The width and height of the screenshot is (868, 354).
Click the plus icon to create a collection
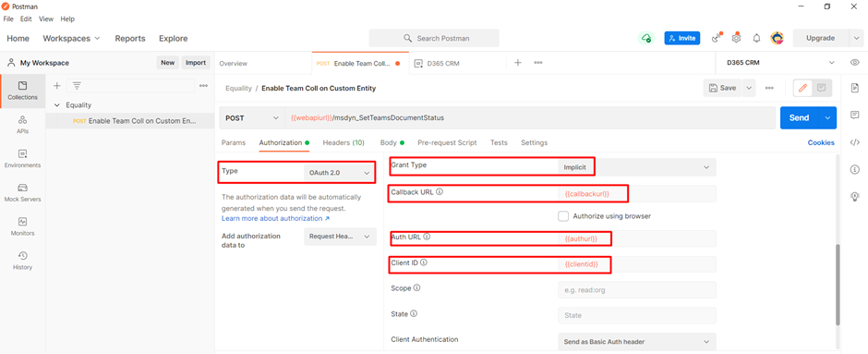click(x=56, y=85)
